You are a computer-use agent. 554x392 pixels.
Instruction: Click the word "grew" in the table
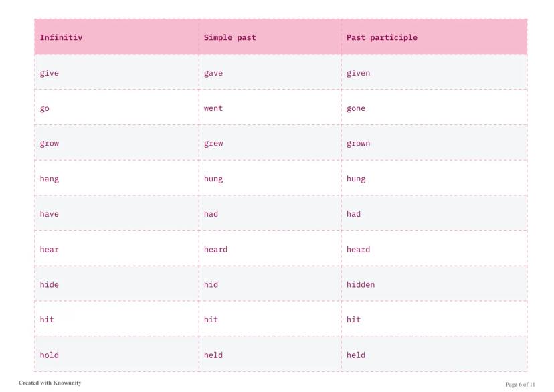pyautogui.click(x=213, y=143)
